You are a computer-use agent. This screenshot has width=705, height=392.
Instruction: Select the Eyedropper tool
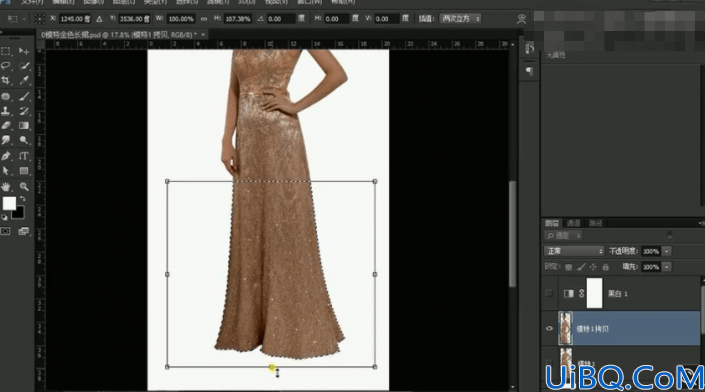(x=24, y=80)
